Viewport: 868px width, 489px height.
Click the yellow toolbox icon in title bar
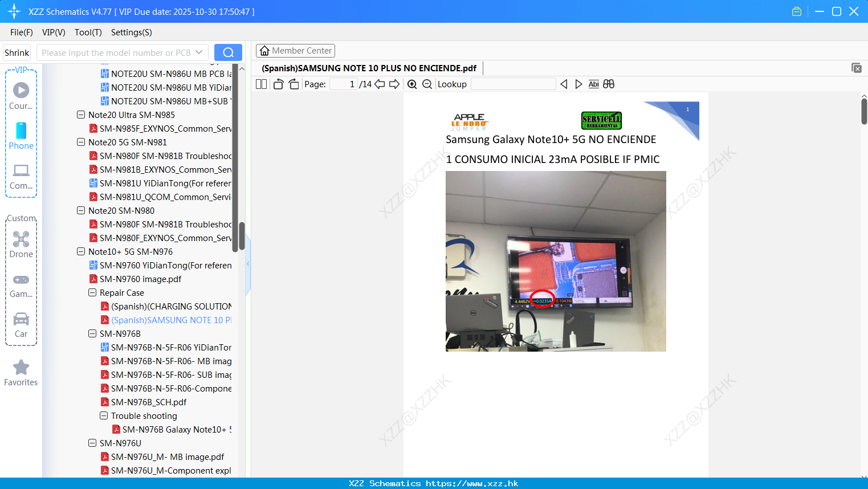click(x=797, y=11)
